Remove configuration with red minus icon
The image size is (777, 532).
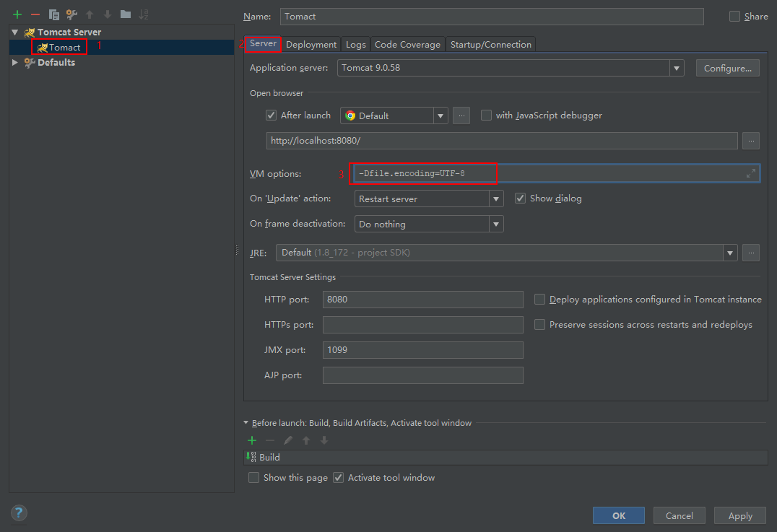click(x=35, y=14)
